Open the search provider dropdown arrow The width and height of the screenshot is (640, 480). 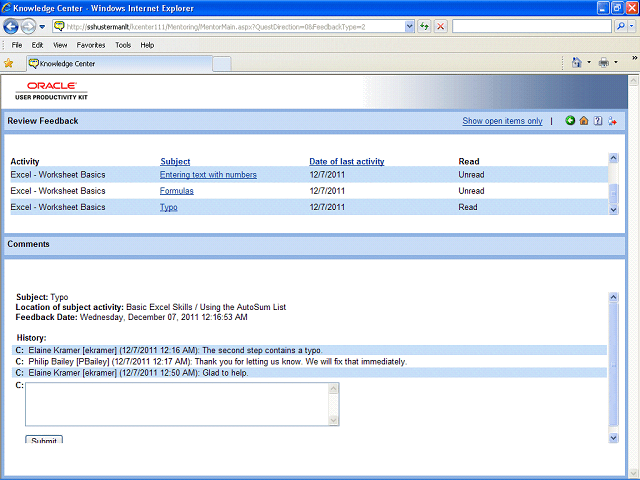tap(631, 27)
